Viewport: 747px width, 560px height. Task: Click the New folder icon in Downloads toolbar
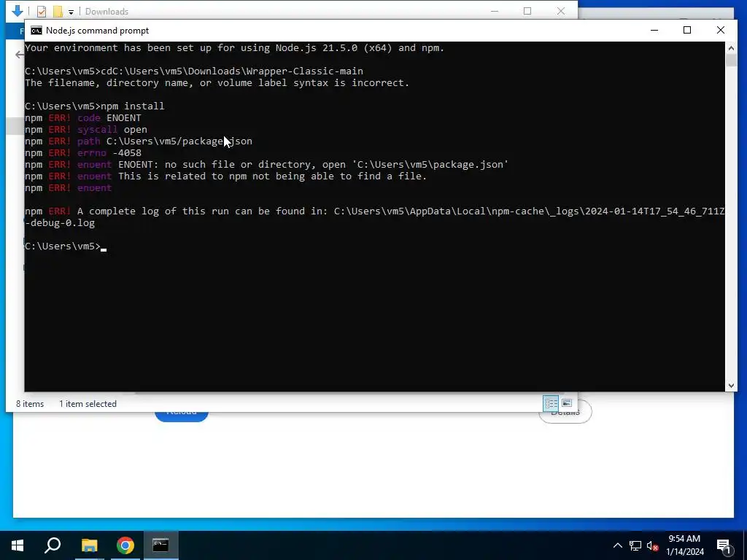(58, 12)
